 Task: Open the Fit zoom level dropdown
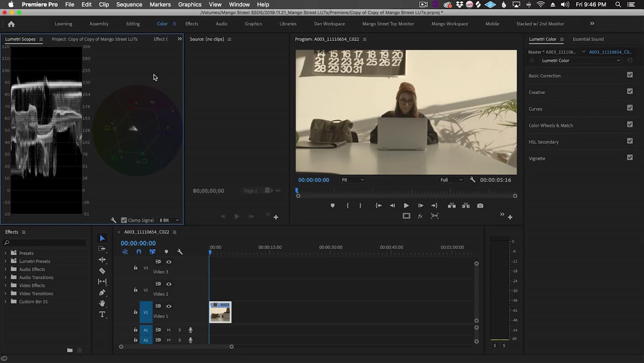point(353,180)
